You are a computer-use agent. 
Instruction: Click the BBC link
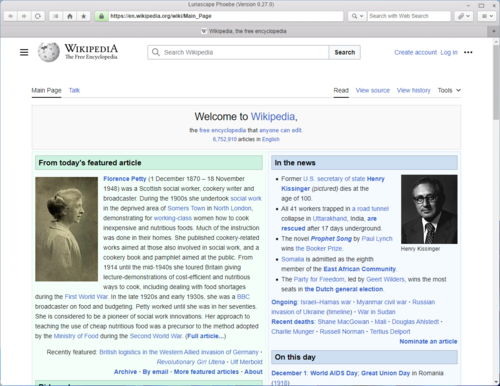(x=243, y=297)
